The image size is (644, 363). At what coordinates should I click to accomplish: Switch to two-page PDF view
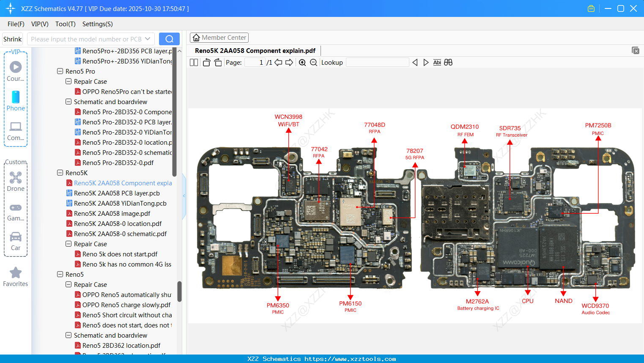[194, 62]
